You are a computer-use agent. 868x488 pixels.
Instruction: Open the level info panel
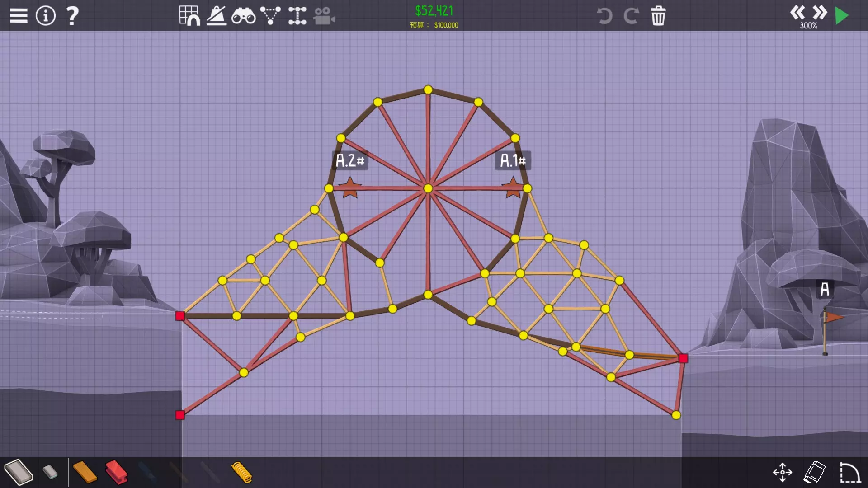coord(45,16)
